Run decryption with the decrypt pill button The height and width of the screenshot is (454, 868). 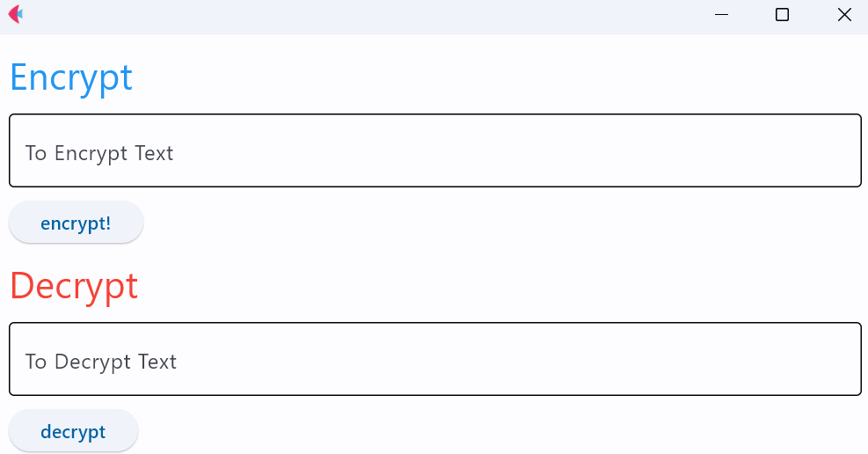click(x=73, y=431)
